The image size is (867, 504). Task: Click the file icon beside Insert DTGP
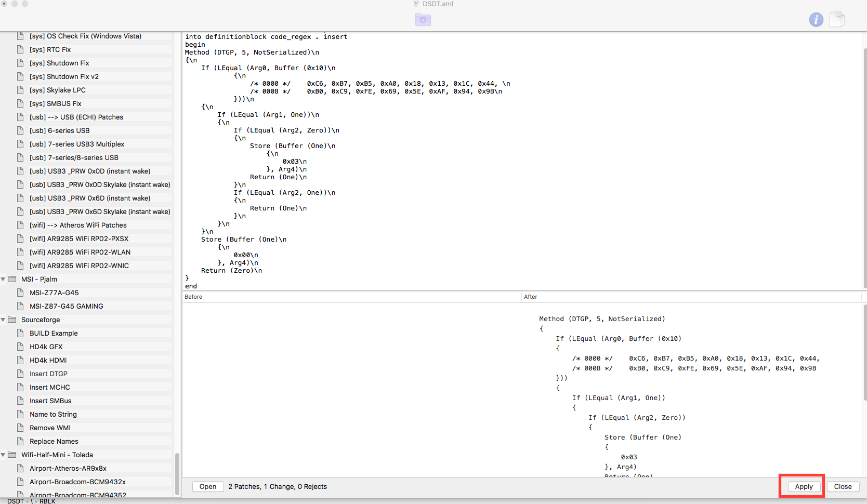pos(20,374)
